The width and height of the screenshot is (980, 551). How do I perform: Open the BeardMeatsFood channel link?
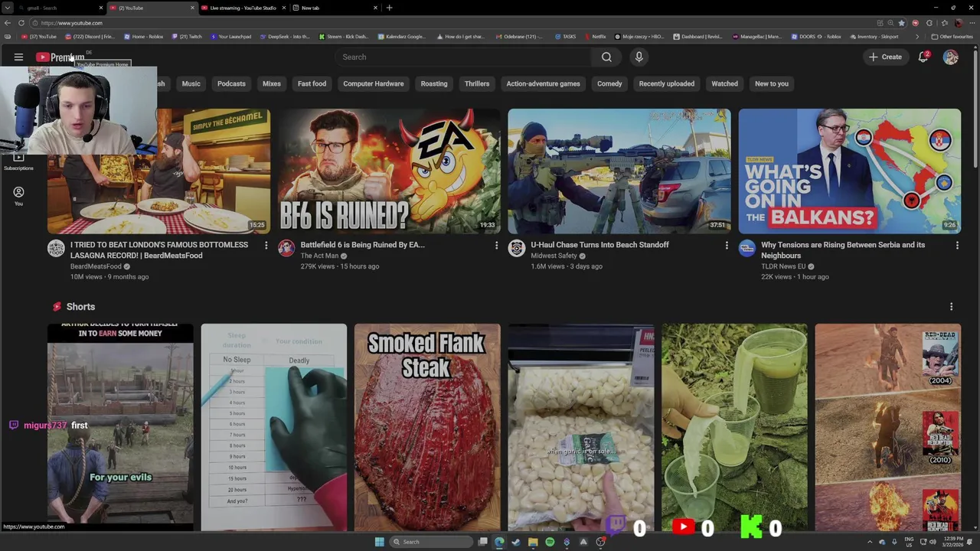[96, 266]
